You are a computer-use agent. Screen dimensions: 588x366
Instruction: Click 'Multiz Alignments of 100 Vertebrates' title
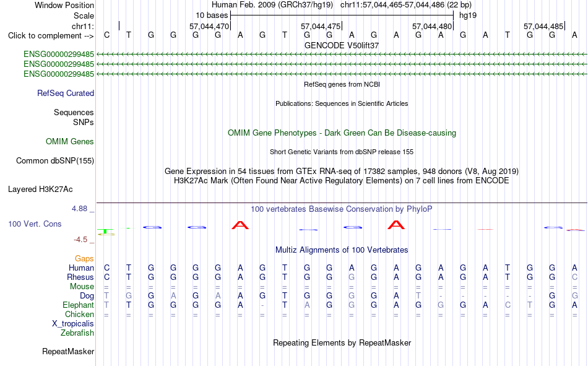click(342, 250)
